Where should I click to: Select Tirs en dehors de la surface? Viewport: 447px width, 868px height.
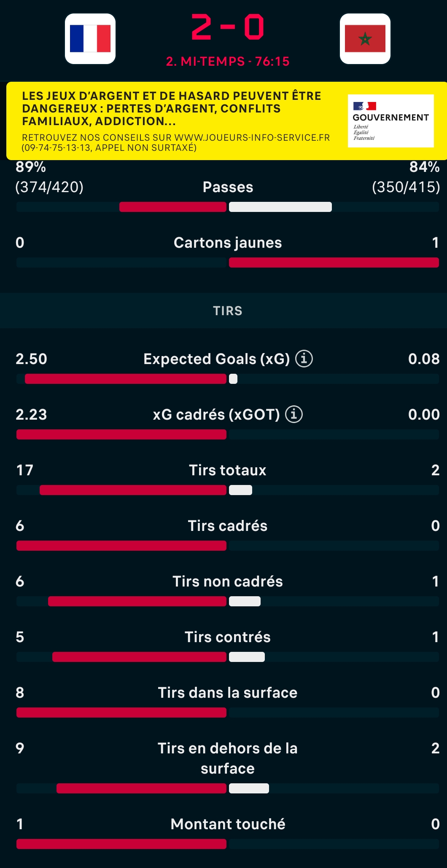(x=228, y=758)
